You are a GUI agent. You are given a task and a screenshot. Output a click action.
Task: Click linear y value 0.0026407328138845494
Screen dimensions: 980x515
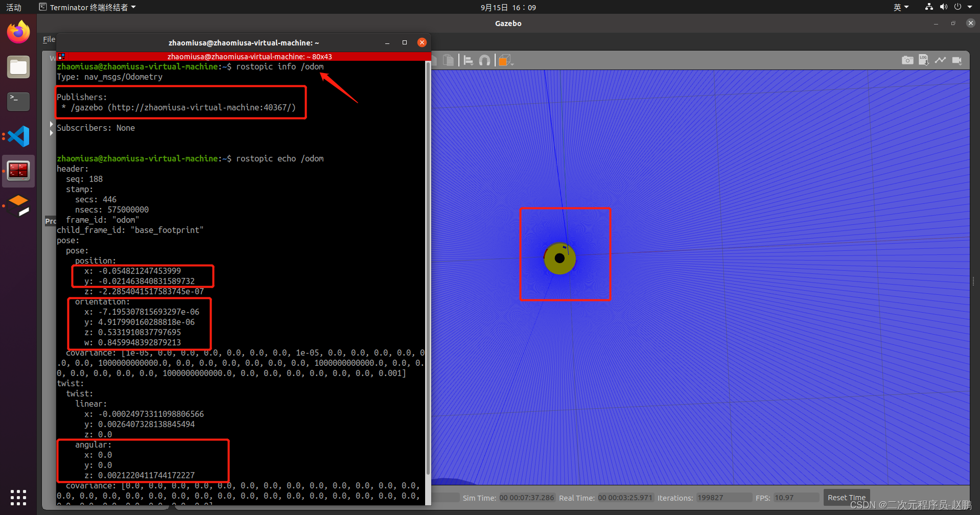(x=147, y=424)
